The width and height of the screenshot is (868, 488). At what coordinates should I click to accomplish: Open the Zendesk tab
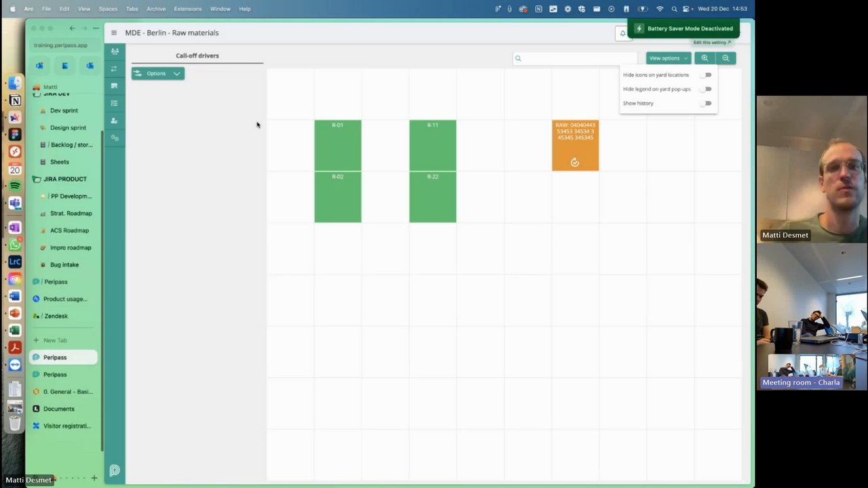point(56,316)
